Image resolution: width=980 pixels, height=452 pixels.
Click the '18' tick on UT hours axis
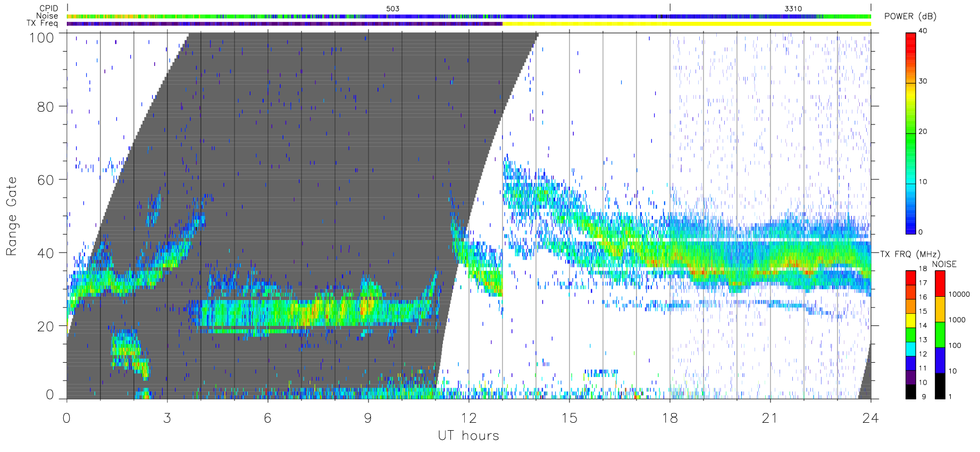[x=669, y=418]
